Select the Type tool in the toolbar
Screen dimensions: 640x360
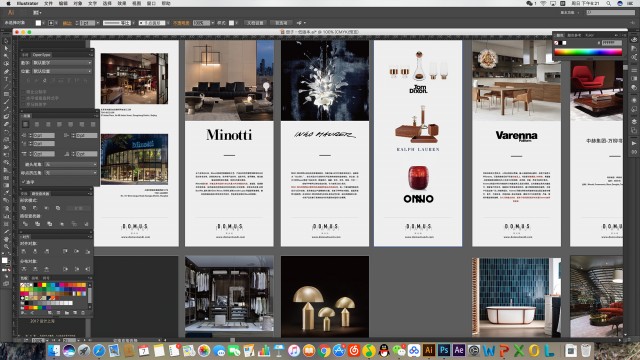point(6,79)
